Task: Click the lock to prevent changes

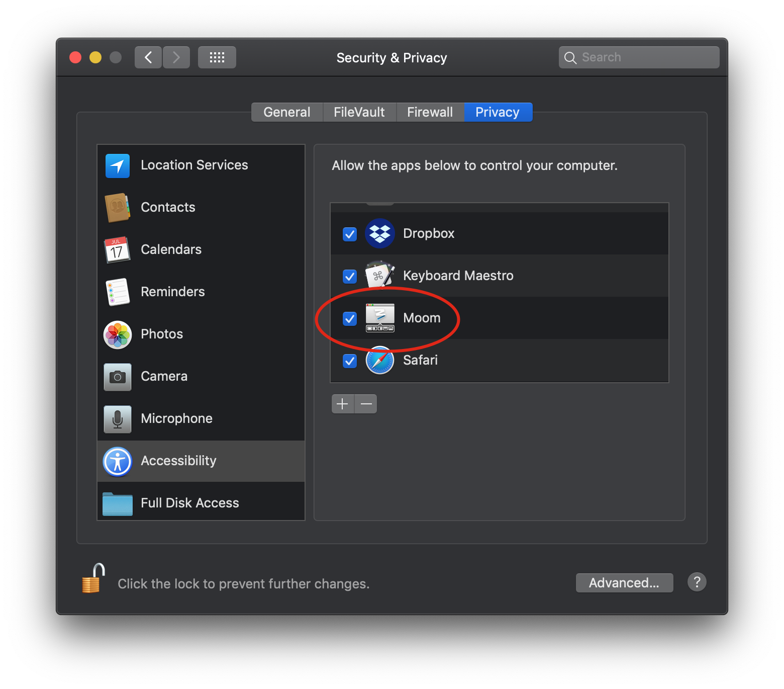Action: (x=93, y=578)
